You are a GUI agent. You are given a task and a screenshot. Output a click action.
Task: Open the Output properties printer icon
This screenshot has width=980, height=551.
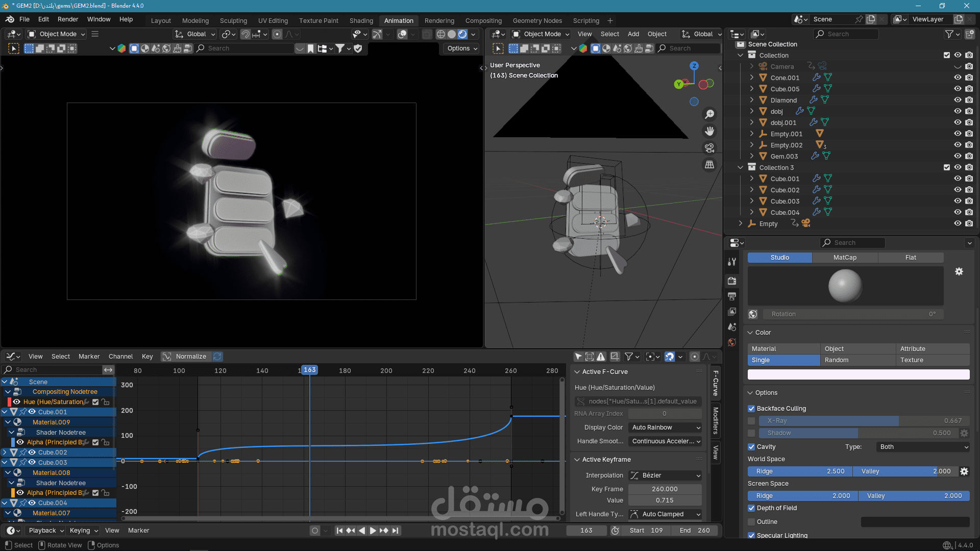(732, 296)
